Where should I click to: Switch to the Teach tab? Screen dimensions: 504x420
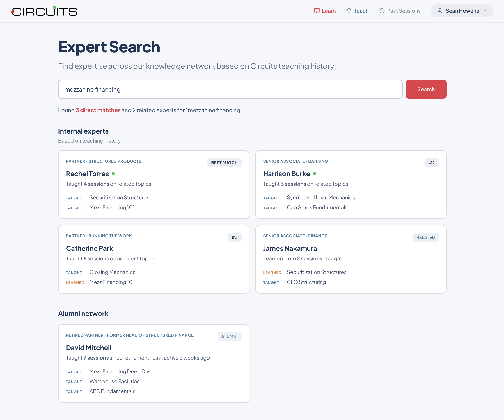[361, 11]
